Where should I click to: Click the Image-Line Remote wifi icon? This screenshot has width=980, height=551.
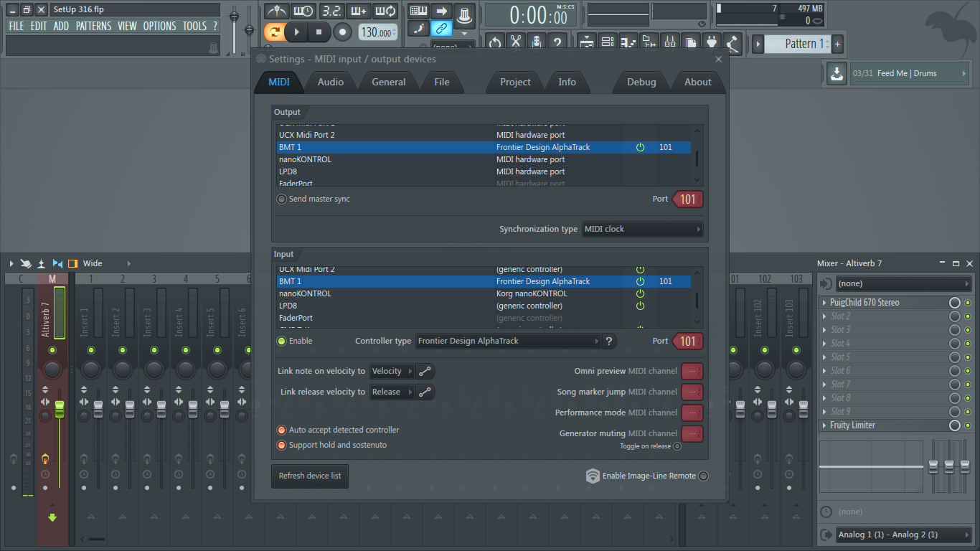pyautogui.click(x=593, y=476)
